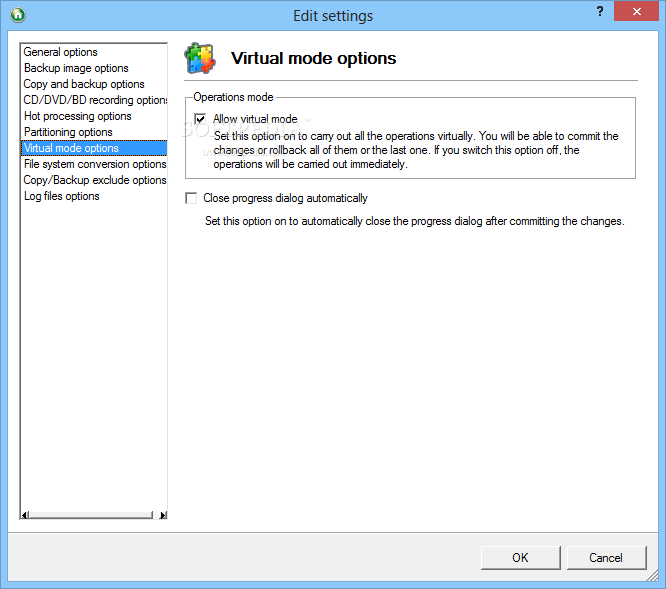The width and height of the screenshot is (666, 589).
Task: Click the dialog resize grip corner
Action: click(652, 575)
